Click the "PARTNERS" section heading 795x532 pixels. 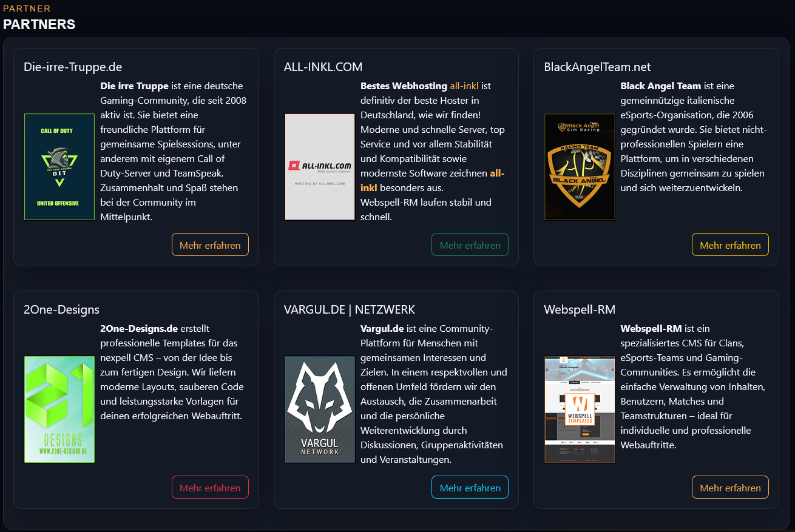[x=39, y=25]
